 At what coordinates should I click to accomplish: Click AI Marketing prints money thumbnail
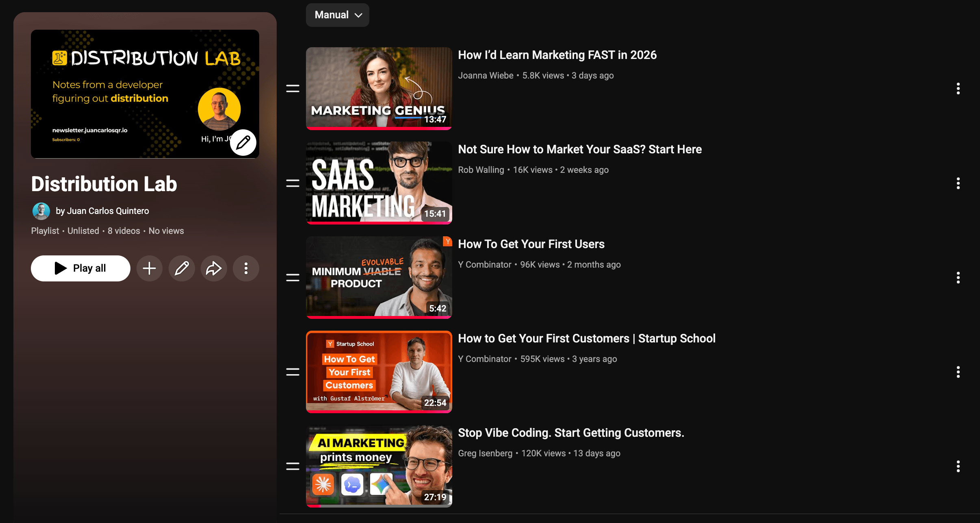pos(379,466)
